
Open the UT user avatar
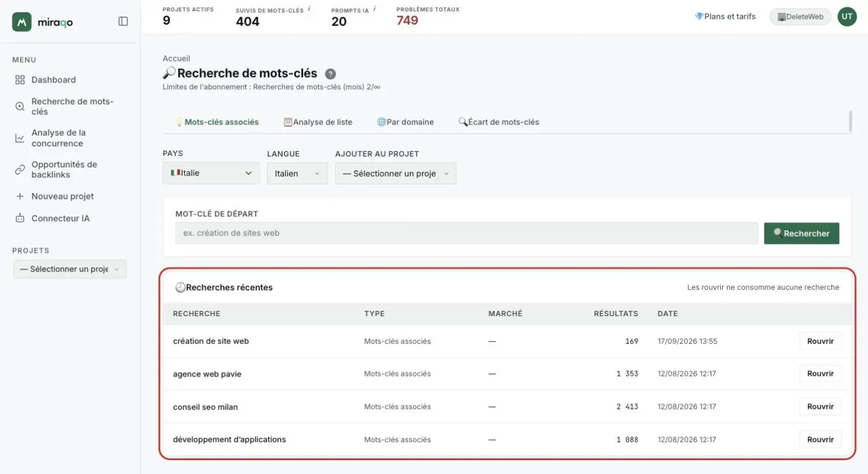847,17
